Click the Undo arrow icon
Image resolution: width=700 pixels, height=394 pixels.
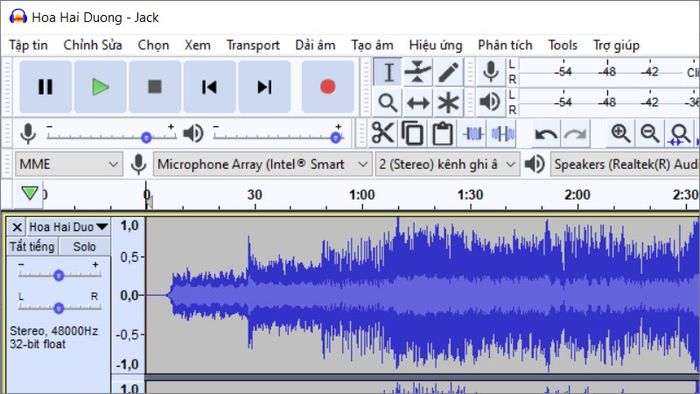(546, 133)
